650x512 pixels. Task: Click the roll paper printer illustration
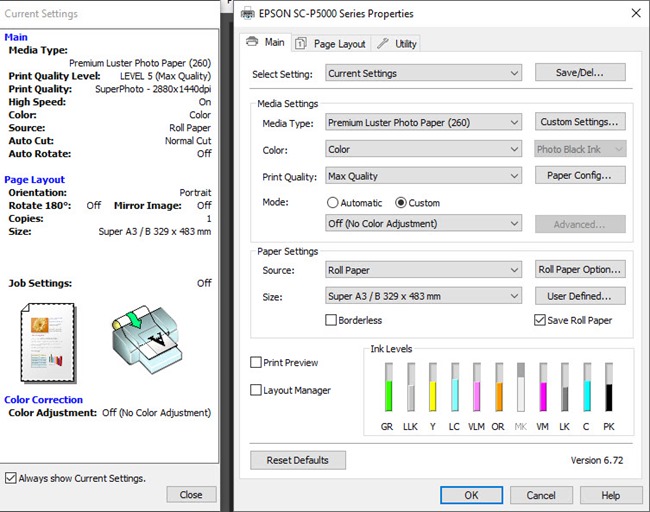(147, 339)
